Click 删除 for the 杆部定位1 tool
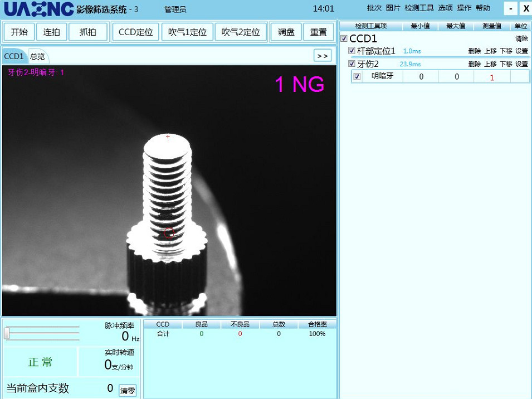532x399 pixels. coord(474,51)
